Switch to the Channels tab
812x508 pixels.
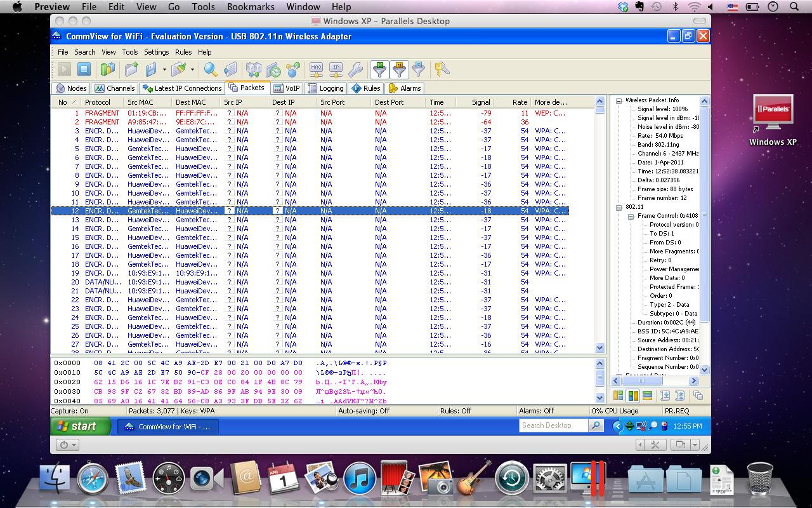(115, 88)
